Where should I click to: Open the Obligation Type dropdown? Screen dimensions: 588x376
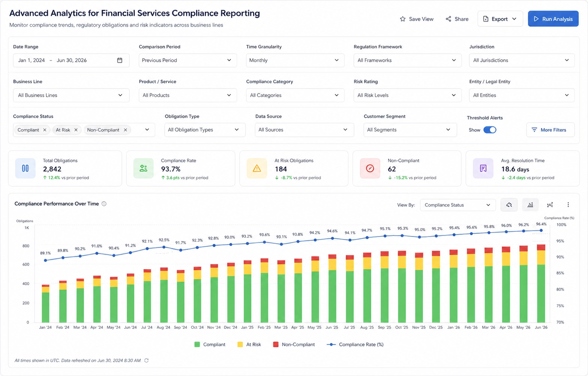(205, 130)
